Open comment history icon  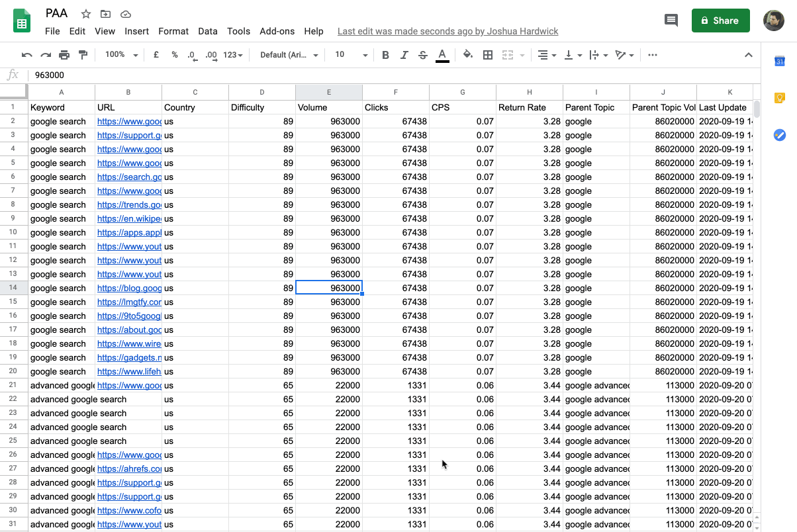pyautogui.click(x=671, y=21)
